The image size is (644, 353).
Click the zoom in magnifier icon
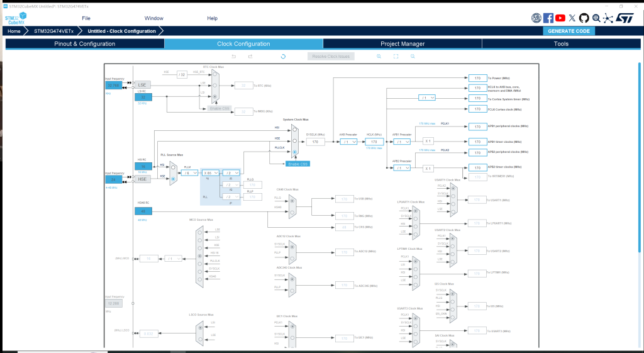[x=379, y=56]
